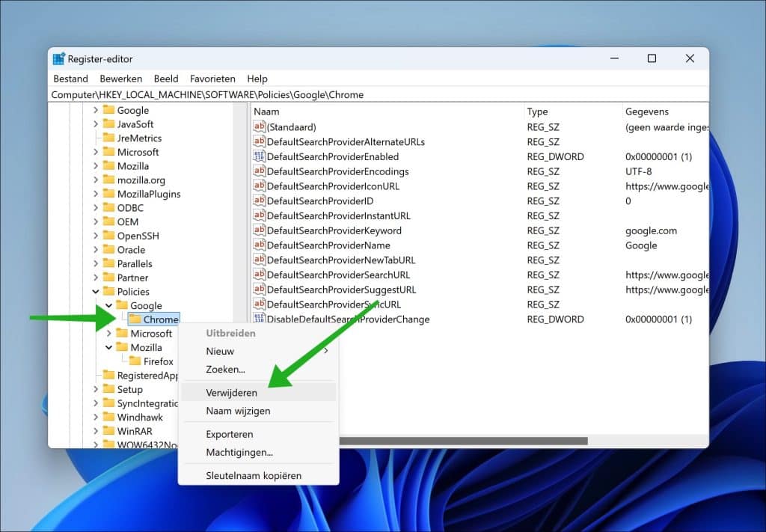Collapse the Google key under Policies
766x532 pixels.
click(109, 305)
